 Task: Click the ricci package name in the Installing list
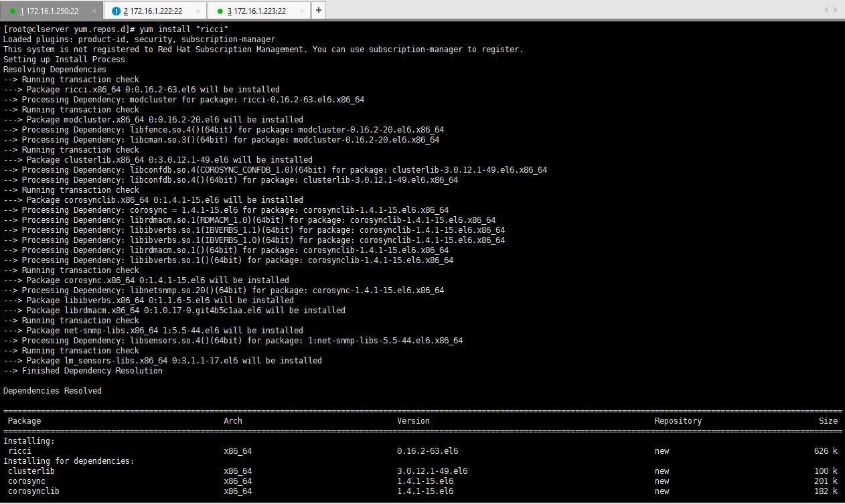click(19, 451)
